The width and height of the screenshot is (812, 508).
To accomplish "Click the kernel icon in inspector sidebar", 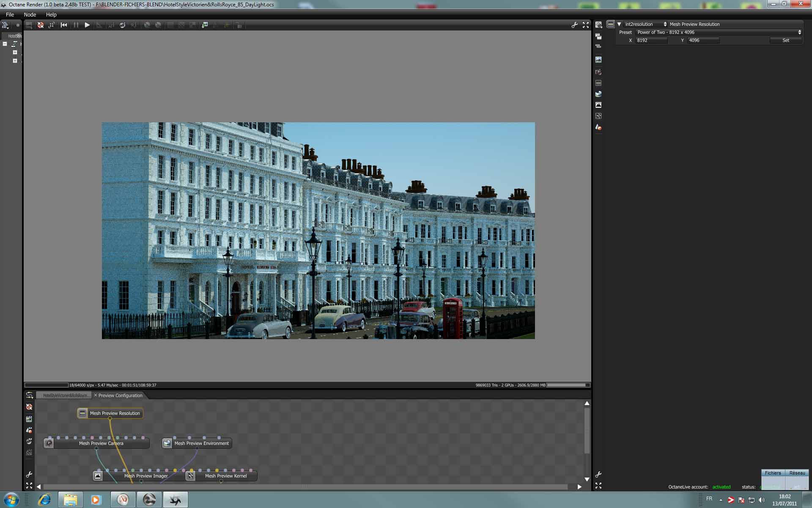I will pyautogui.click(x=598, y=116).
